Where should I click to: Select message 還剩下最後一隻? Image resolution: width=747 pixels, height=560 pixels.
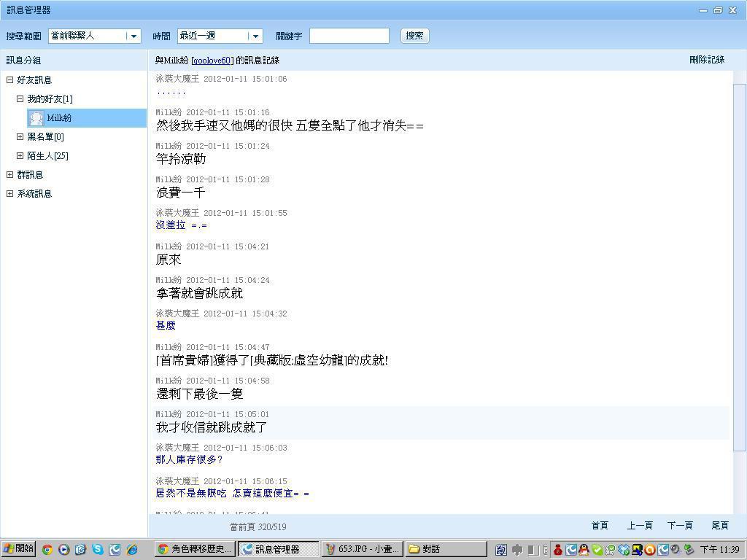point(199,393)
